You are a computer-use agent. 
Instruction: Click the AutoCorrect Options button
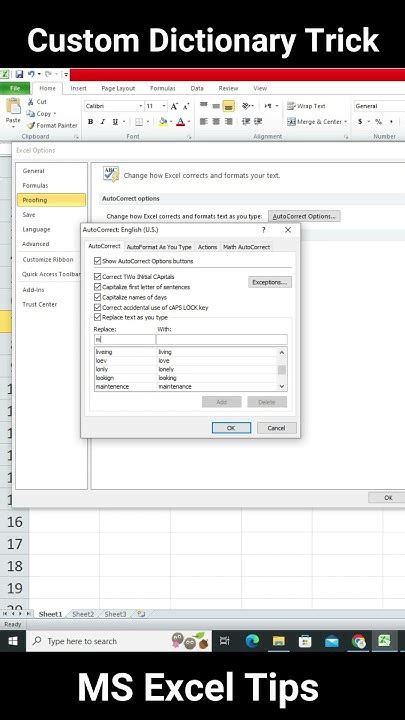coord(304,216)
